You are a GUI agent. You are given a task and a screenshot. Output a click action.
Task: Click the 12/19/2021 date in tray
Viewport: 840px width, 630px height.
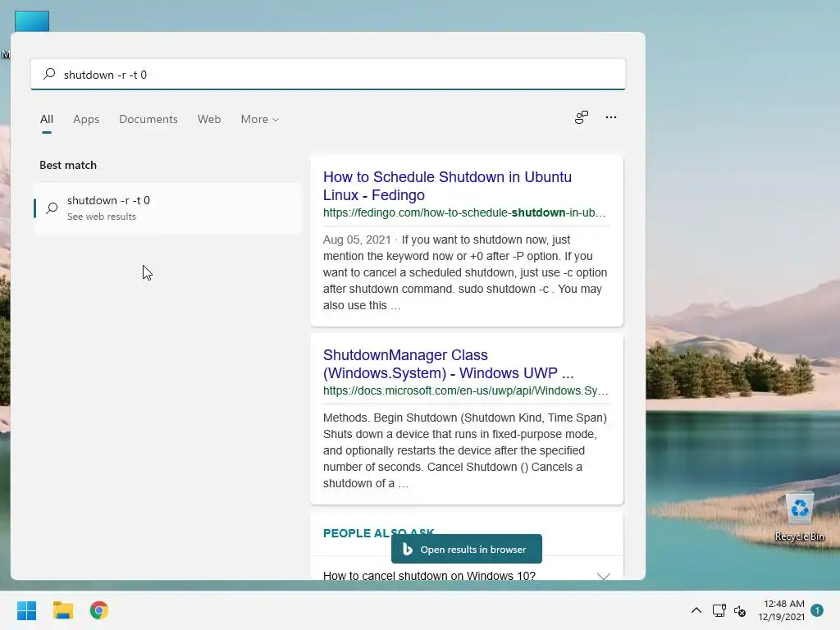tap(781, 617)
